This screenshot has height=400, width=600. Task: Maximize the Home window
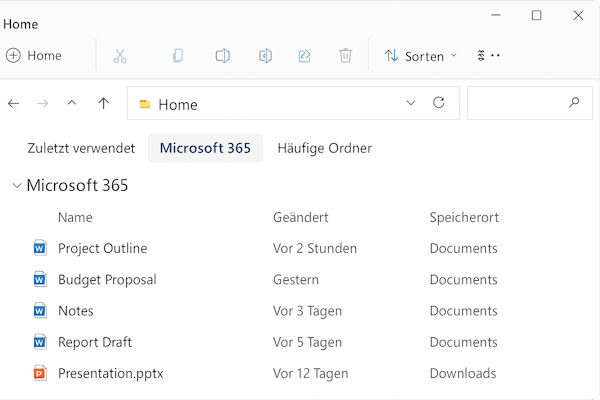coord(536,15)
